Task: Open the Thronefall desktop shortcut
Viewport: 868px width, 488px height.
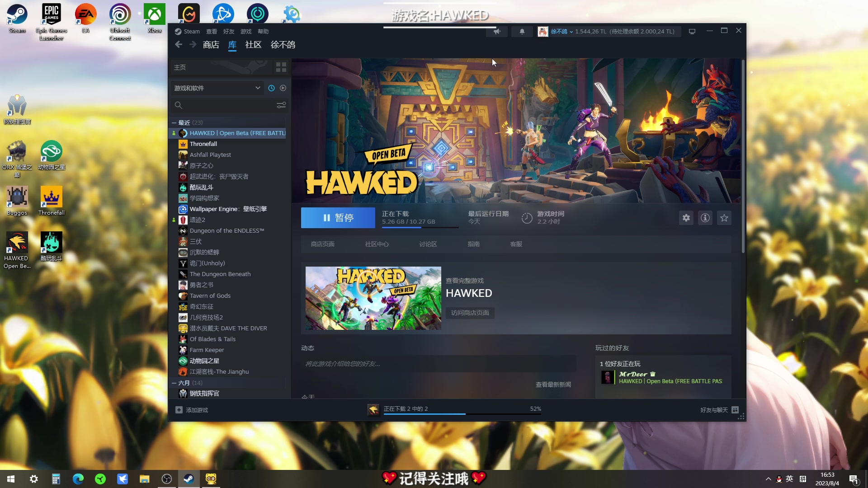Action: click(x=52, y=201)
